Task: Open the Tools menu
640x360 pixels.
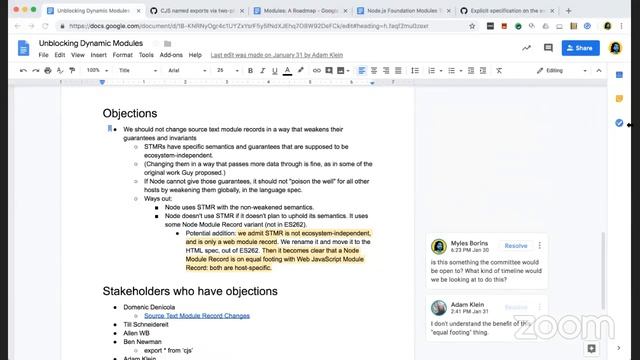Action: [x=146, y=55]
